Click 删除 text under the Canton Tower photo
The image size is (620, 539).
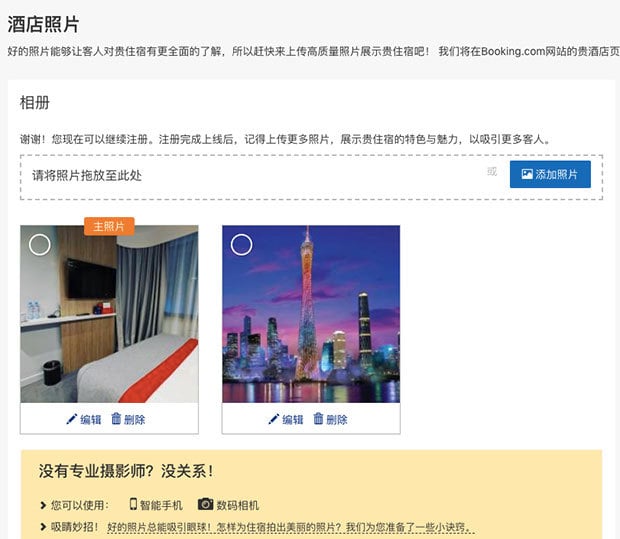[x=336, y=420]
